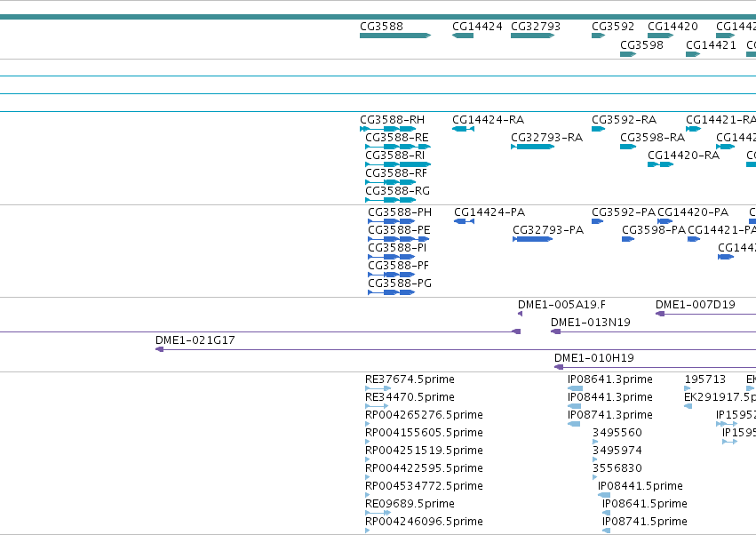Viewport: 756px width, 535px height.
Task: Select the CG32793 gene feature
Action: 533,36
